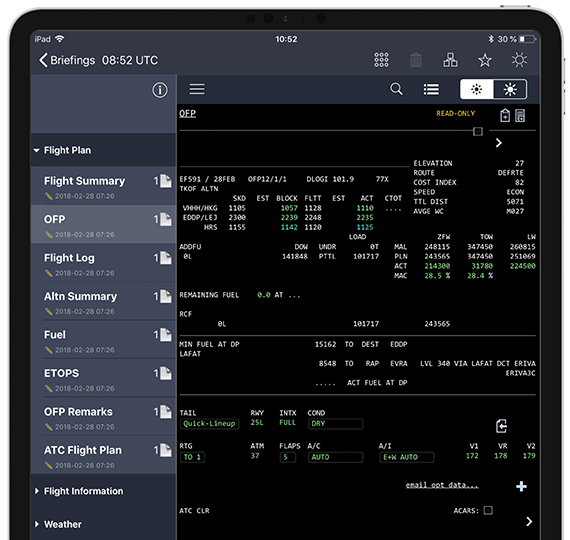Open Flight Log document
Screen dimensions: 570x540
tap(104, 263)
